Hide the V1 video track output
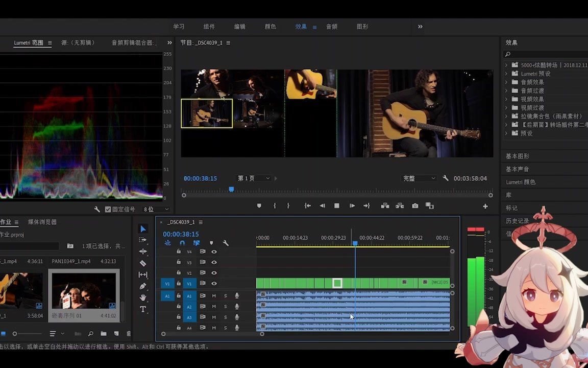The width and height of the screenshot is (588, 368). tap(214, 283)
